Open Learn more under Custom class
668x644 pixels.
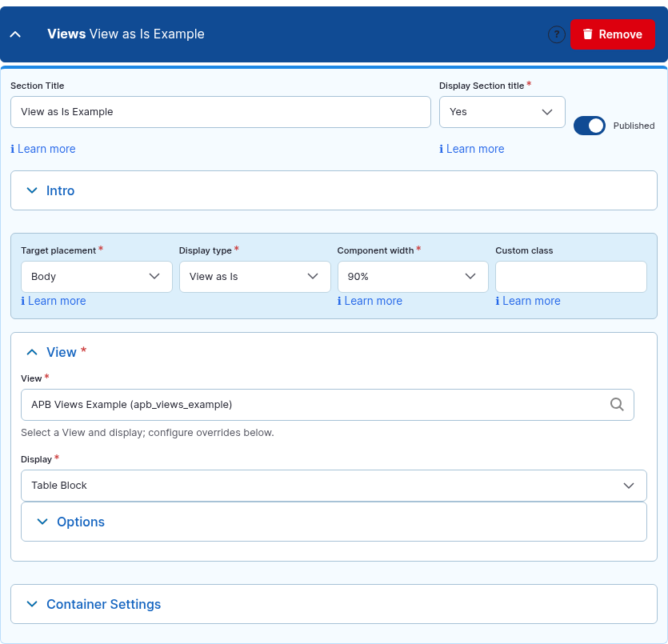tap(528, 301)
